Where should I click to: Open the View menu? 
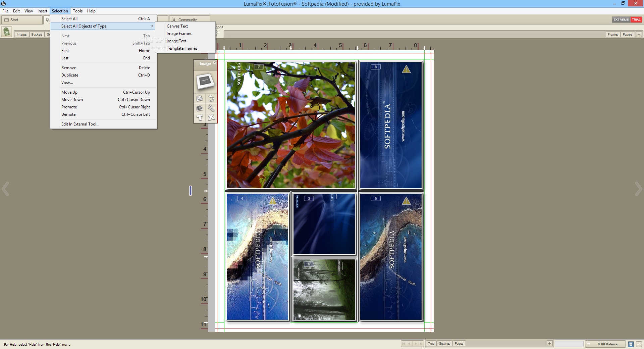click(x=29, y=11)
